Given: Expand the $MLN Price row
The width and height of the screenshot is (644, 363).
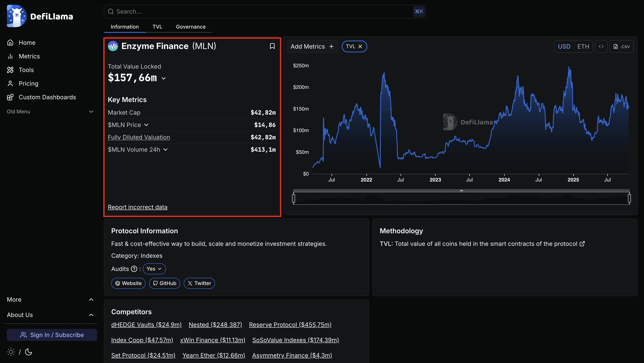Looking at the screenshot, I should (x=146, y=125).
